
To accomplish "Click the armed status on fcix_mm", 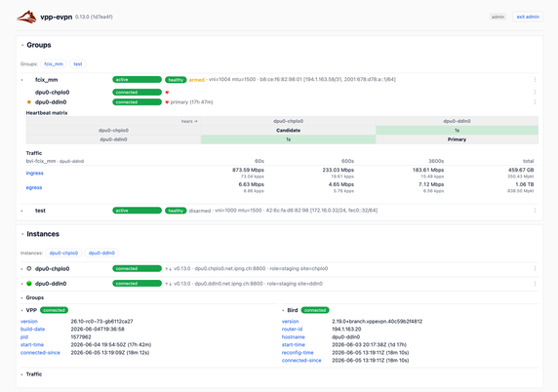I will click(x=197, y=80).
